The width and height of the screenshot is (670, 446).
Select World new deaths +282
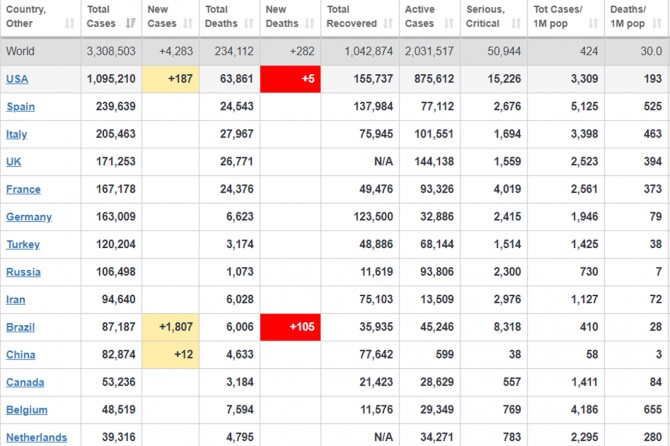pyautogui.click(x=302, y=51)
